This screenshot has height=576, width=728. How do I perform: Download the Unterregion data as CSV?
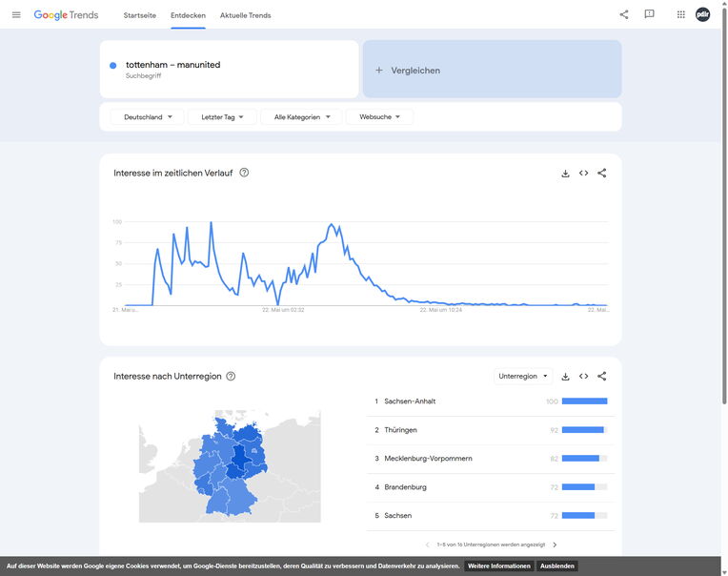click(x=565, y=377)
